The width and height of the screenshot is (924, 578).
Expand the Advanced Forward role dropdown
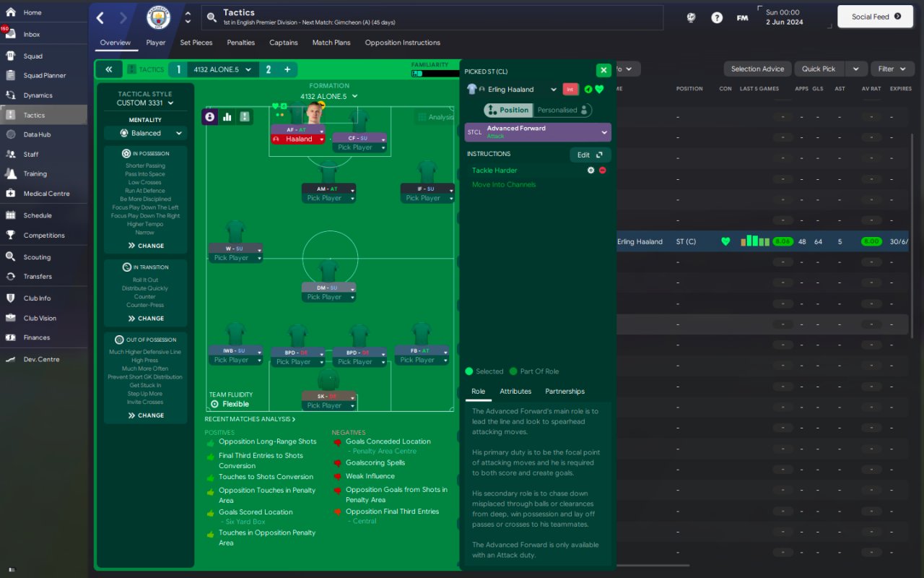(x=538, y=132)
